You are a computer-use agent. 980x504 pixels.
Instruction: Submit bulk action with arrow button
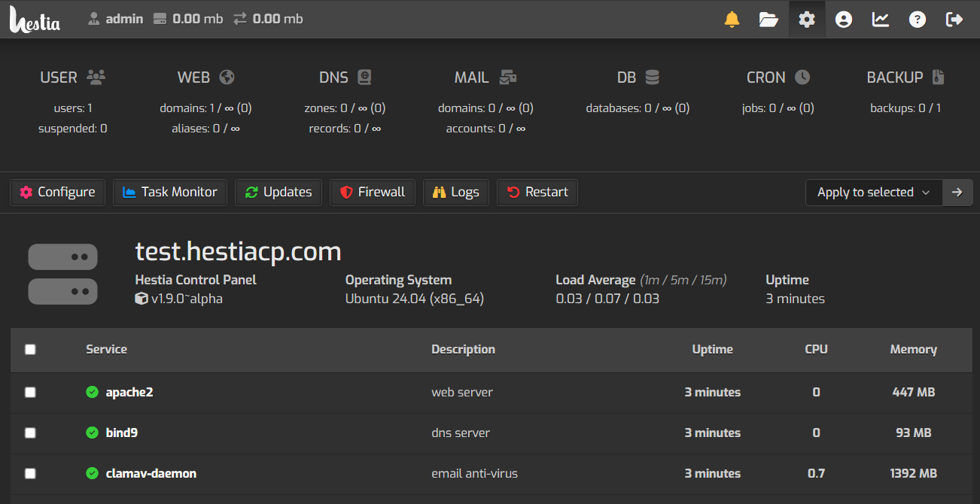tap(957, 192)
